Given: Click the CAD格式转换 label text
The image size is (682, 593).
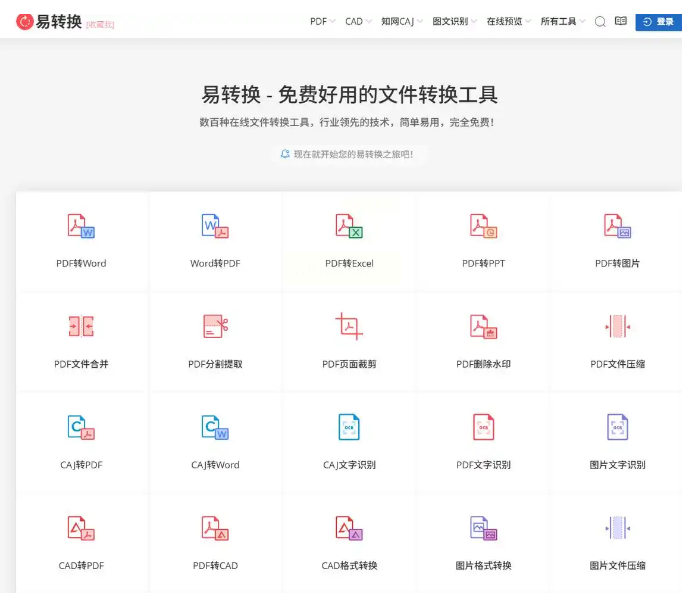Looking at the screenshot, I should pyautogui.click(x=349, y=566).
